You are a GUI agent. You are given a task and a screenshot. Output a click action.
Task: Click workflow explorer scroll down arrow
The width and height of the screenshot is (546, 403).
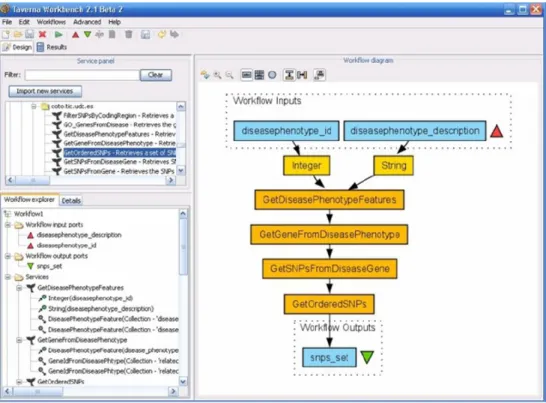pyautogui.click(x=183, y=381)
